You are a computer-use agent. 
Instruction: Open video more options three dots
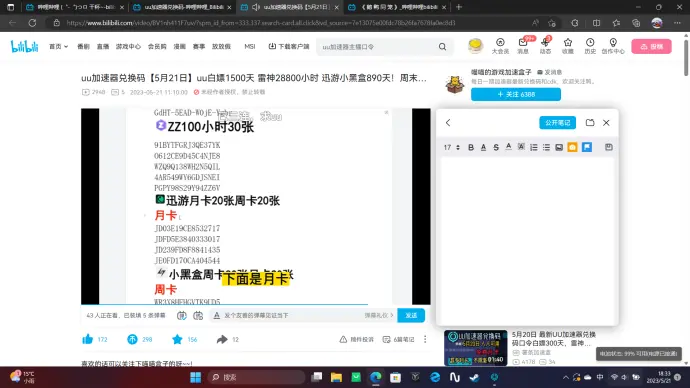[x=425, y=339]
